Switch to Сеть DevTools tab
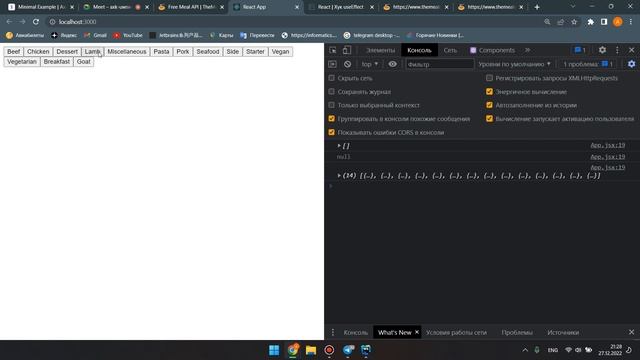Viewport: 640px width, 360px height. (x=450, y=50)
